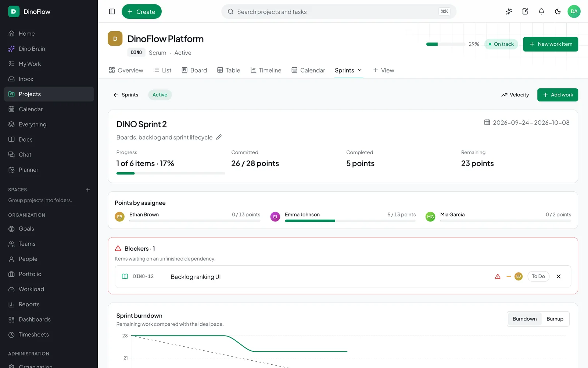Image resolution: width=588 pixels, height=368 pixels.
Task: Open the Table tab
Action: click(x=229, y=70)
